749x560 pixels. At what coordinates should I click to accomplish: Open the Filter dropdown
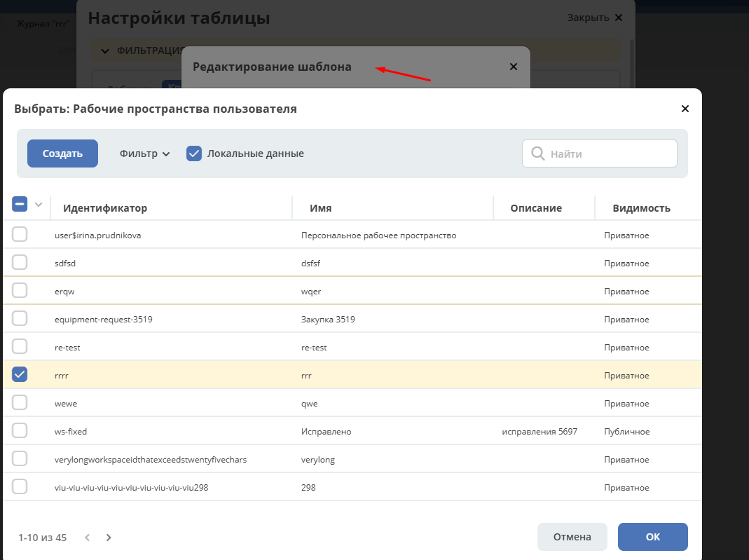pos(144,153)
